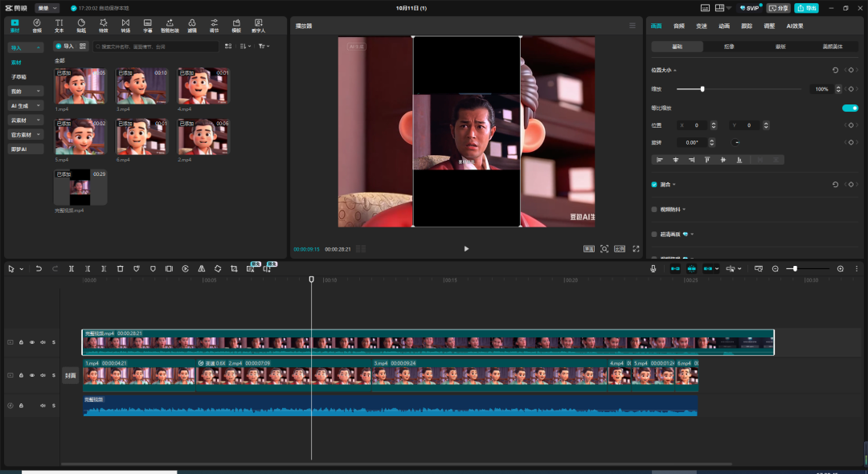Open the 转场 (Transitions) panel icon
Screen dimensions: 868x474
125,26
